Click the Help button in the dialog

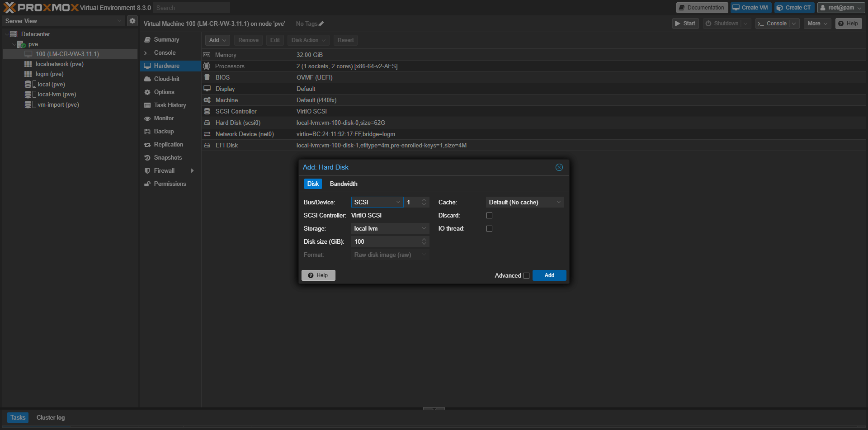(x=318, y=275)
